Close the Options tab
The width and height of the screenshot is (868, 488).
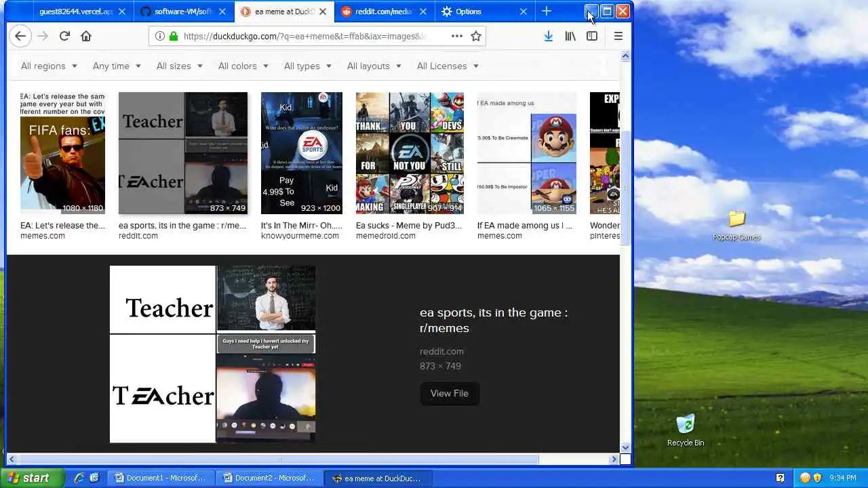[524, 12]
